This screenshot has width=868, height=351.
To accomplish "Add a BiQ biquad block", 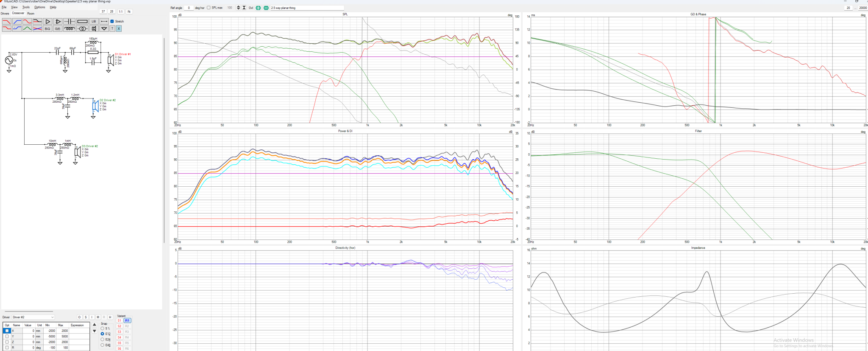I will (47, 28).
